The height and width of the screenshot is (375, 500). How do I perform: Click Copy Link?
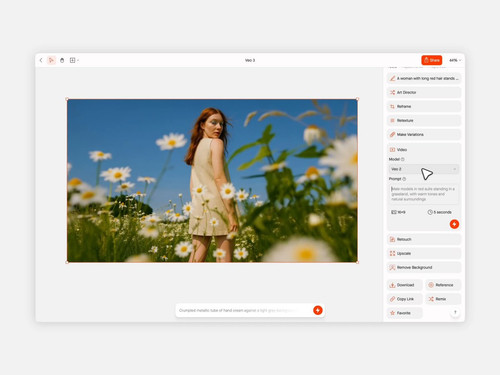pyautogui.click(x=405, y=299)
